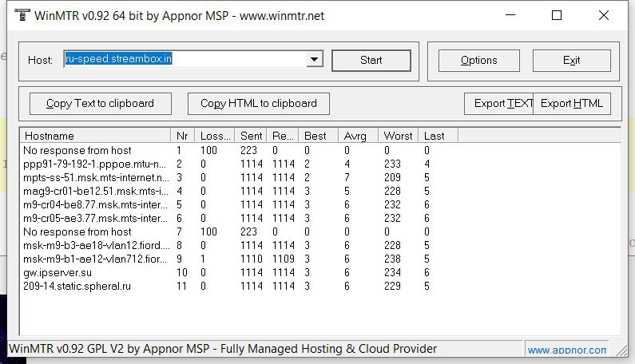Click Loss value 100 in hop 1 row
The width and height of the screenshot is (635, 364).
(208, 151)
